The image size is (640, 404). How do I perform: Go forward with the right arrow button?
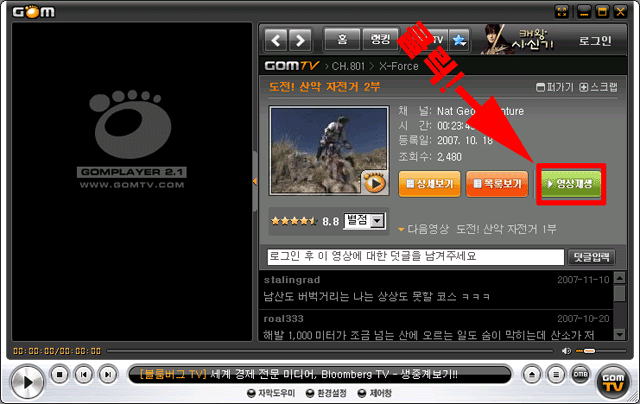tap(299, 41)
